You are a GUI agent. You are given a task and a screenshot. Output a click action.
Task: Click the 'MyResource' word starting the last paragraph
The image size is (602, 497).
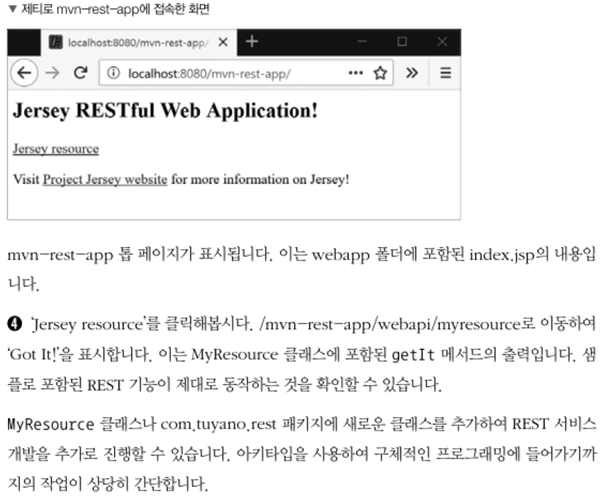click(51, 424)
